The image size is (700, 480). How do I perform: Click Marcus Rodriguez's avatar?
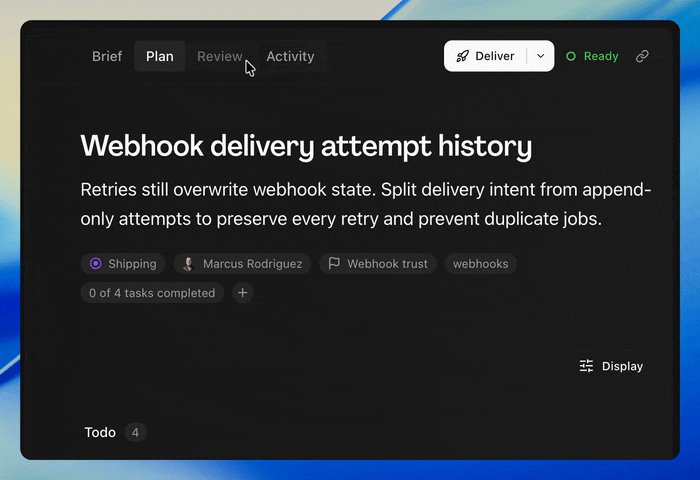pos(189,263)
